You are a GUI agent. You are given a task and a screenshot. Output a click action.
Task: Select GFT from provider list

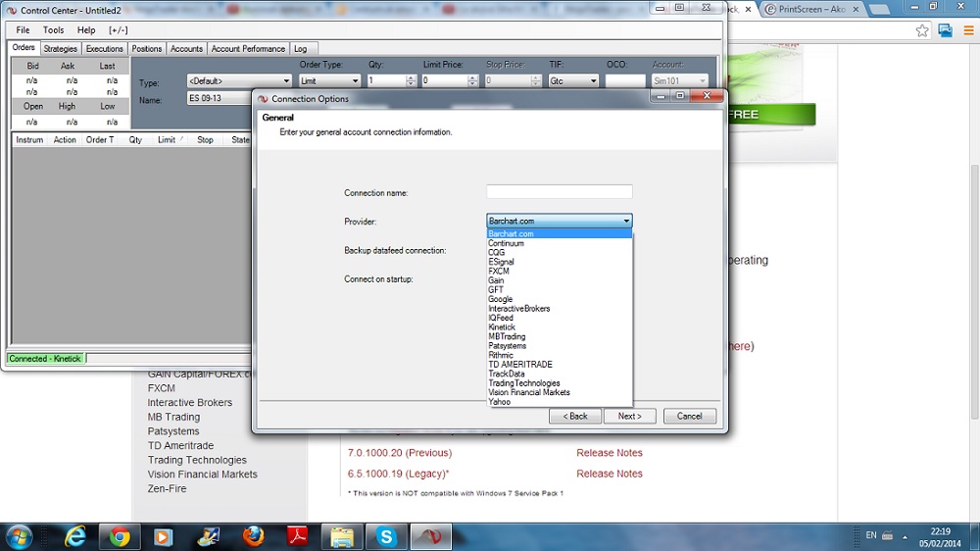point(560,290)
